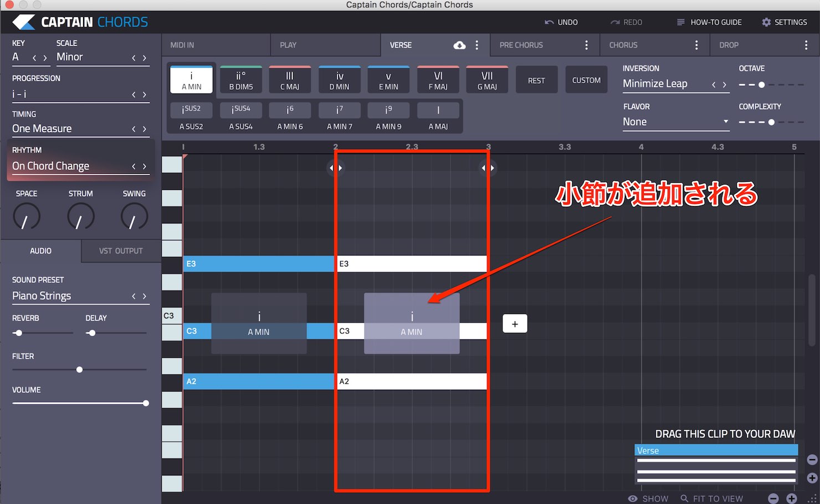Adjust the Filter slider
The width and height of the screenshot is (820, 504).
coord(79,369)
